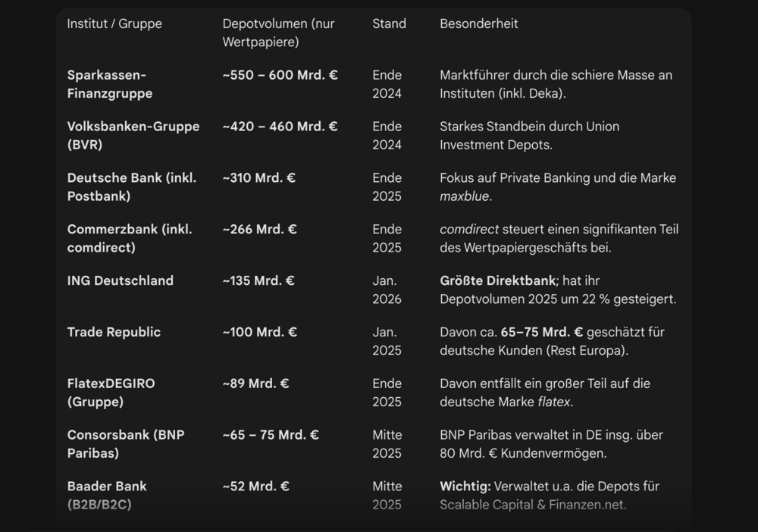Click the ~135 Mrd. € volume value
The height and width of the screenshot is (532, 758).
(x=258, y=280)
